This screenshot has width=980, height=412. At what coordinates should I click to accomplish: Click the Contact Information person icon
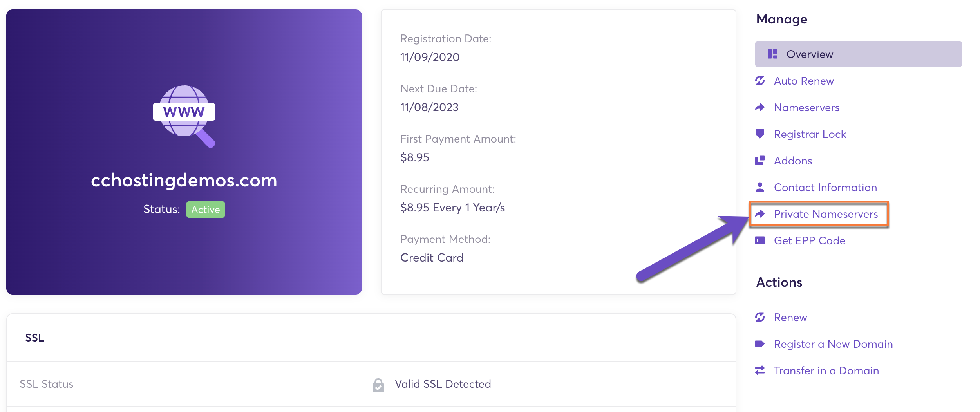tap(760, 187)
